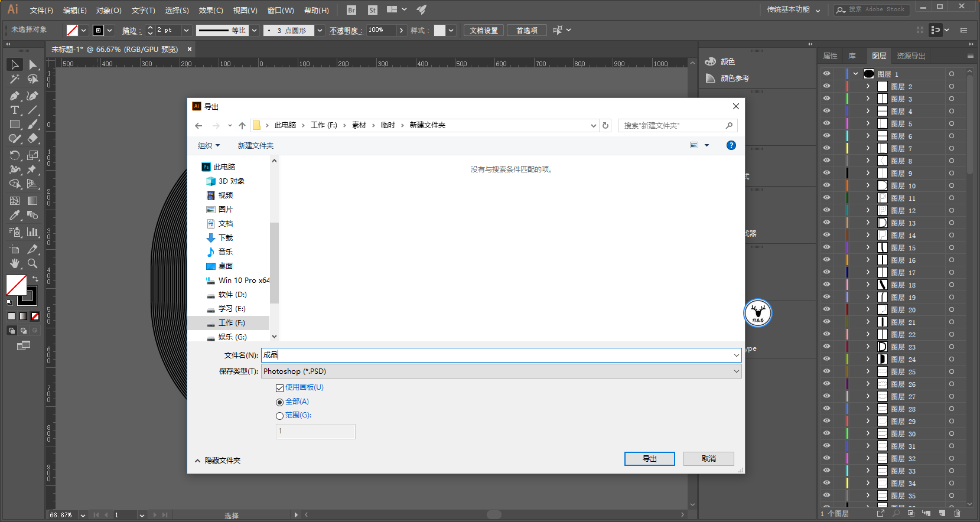Screen dimensions: 980x522
Task: Activate the Rotate tool
Action: click(15, 155)
